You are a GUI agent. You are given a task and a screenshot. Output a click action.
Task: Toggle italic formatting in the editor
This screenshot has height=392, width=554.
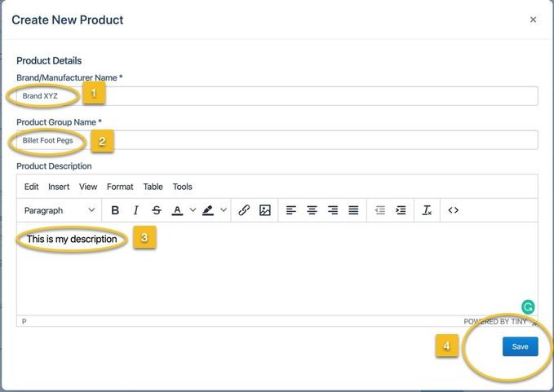point(135,210)
